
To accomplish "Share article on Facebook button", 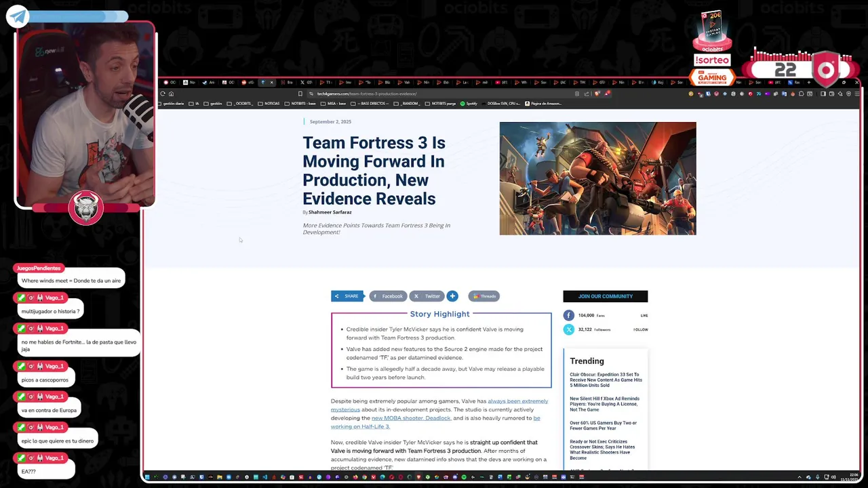I will coord(388,296).
